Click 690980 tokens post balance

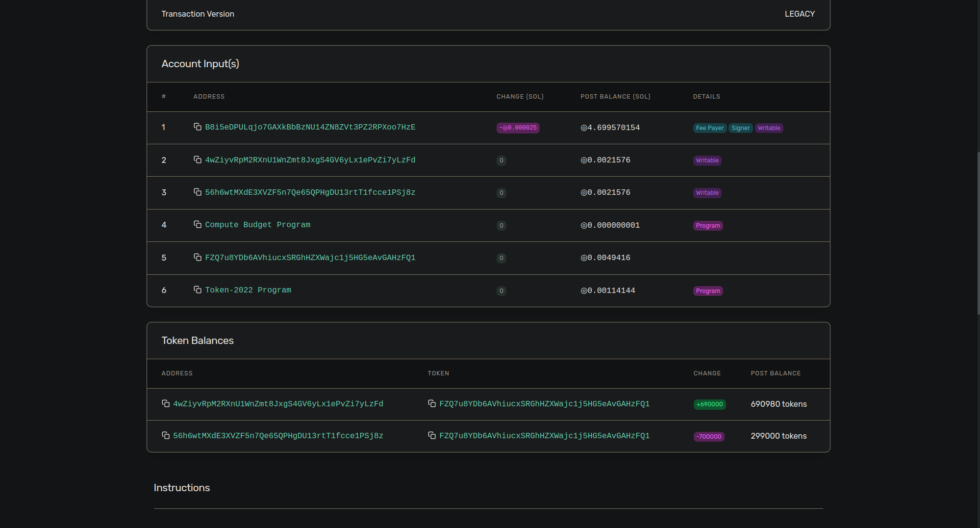(779, 404)
